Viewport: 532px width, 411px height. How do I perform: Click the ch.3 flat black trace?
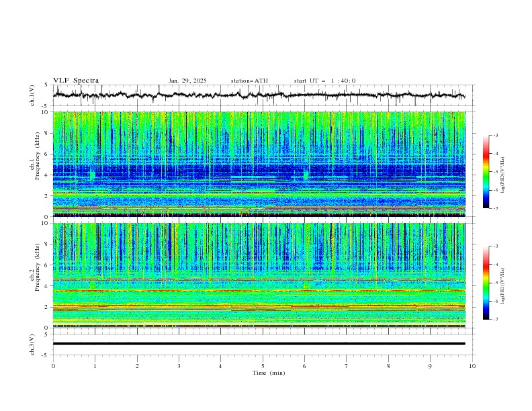(x=259, y=344)
